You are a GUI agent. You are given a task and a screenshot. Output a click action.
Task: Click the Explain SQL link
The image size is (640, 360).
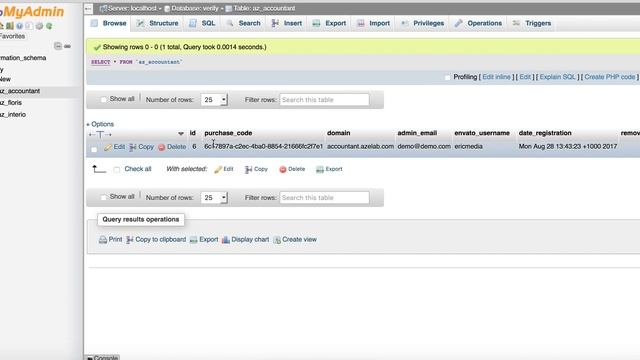[x=557, y=77]
